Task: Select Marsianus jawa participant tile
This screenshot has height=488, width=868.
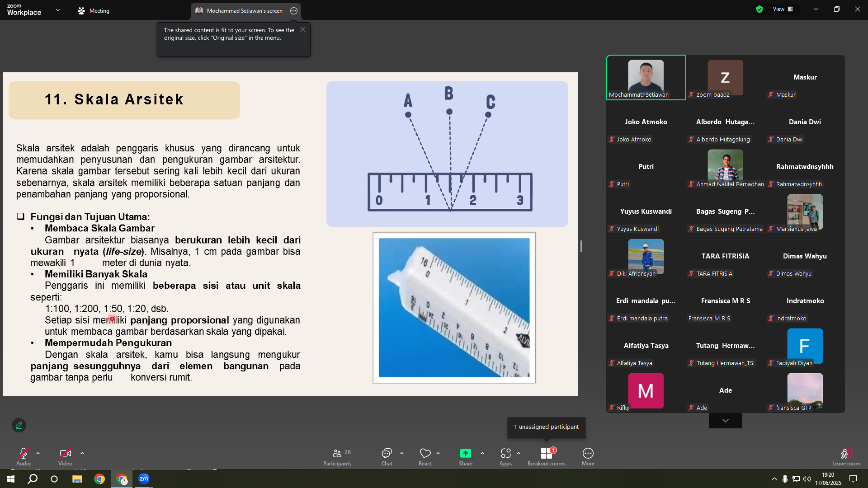Action: tap(805, 211)
